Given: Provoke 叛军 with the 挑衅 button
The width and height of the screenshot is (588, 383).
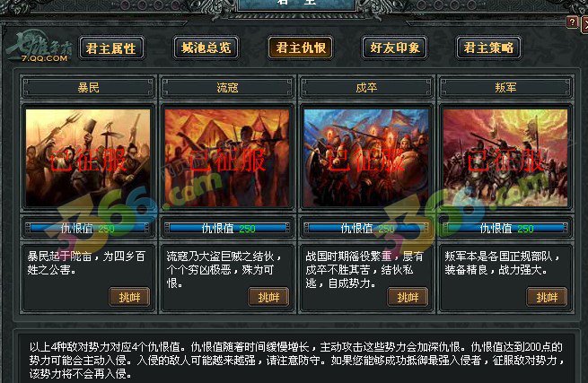Looking at the screenshot, I should tap(547, 297).
